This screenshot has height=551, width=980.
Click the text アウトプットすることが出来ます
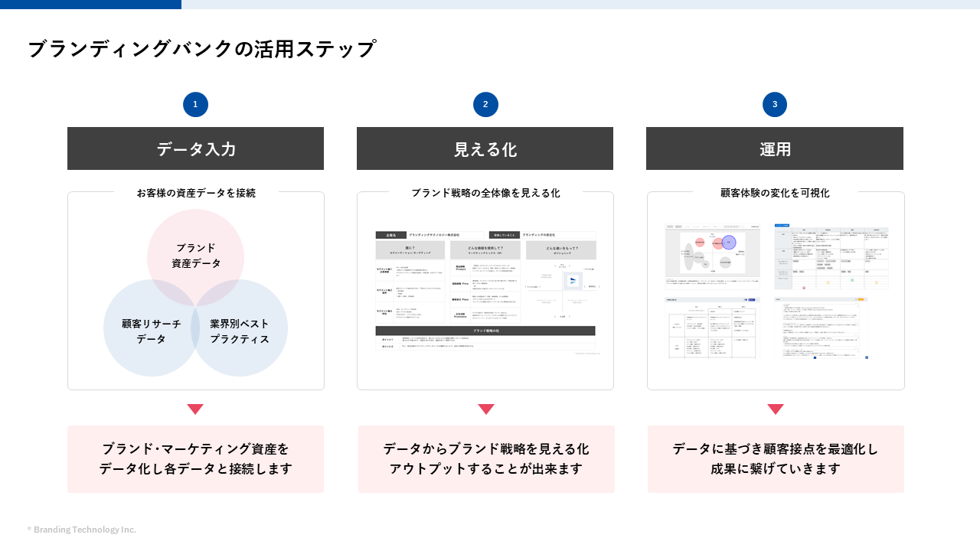click(x=486, y=469)
